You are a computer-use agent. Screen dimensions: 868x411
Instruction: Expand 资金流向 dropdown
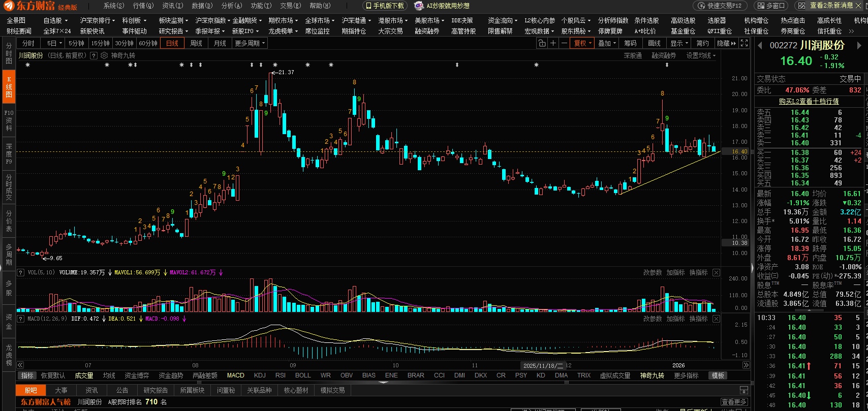503,20
